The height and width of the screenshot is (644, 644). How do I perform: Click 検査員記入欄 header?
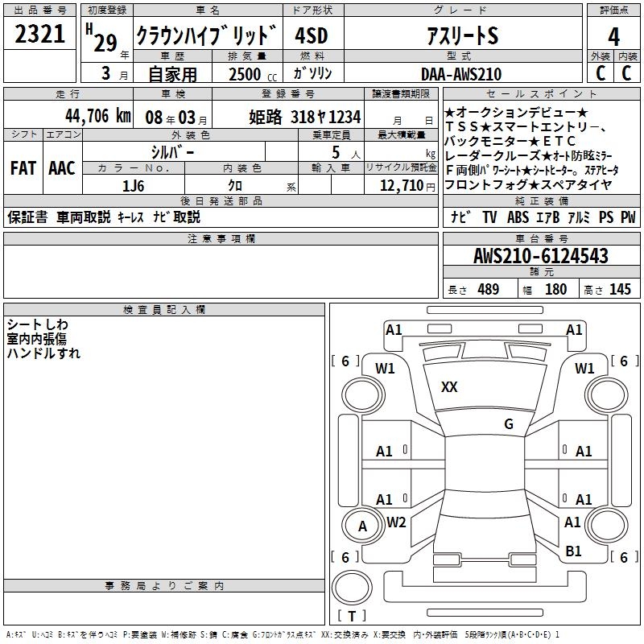click(x=164, y=310)
